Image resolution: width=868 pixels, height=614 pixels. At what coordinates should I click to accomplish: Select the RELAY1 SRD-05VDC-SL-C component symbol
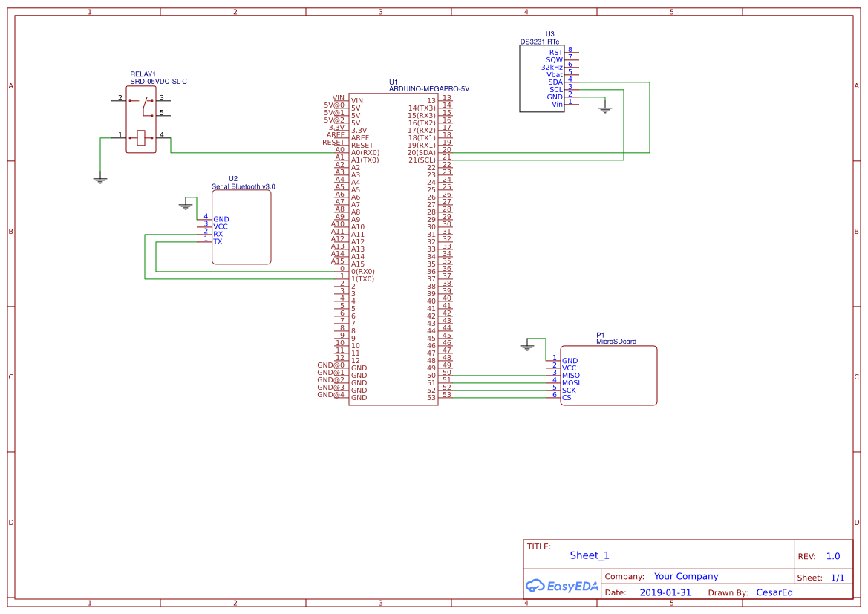click(x=141, y=119)
